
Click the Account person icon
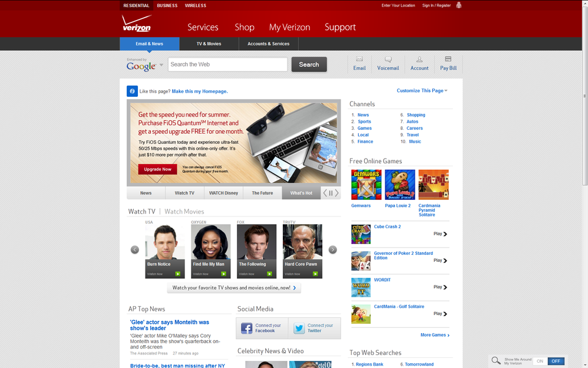point(419,60)
